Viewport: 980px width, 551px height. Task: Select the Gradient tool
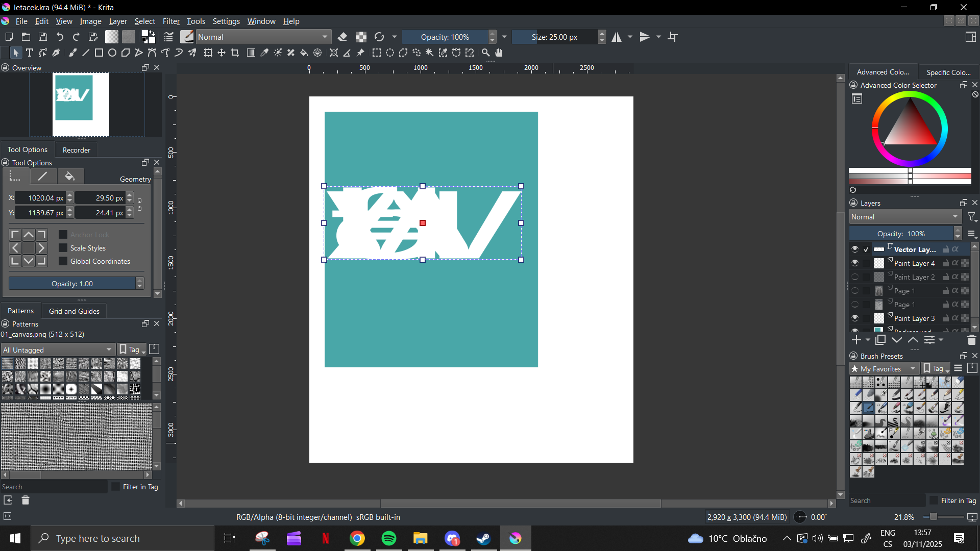point(251,53)
